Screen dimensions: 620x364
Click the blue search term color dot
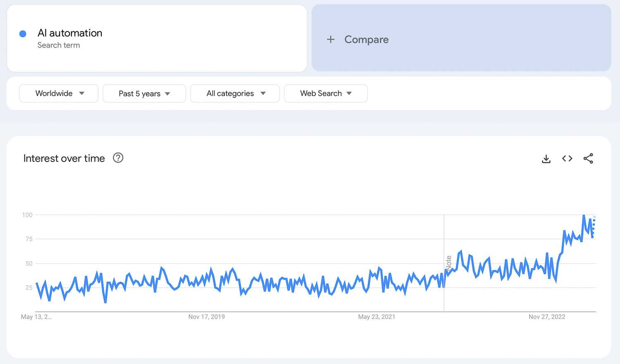coord(23,33)
